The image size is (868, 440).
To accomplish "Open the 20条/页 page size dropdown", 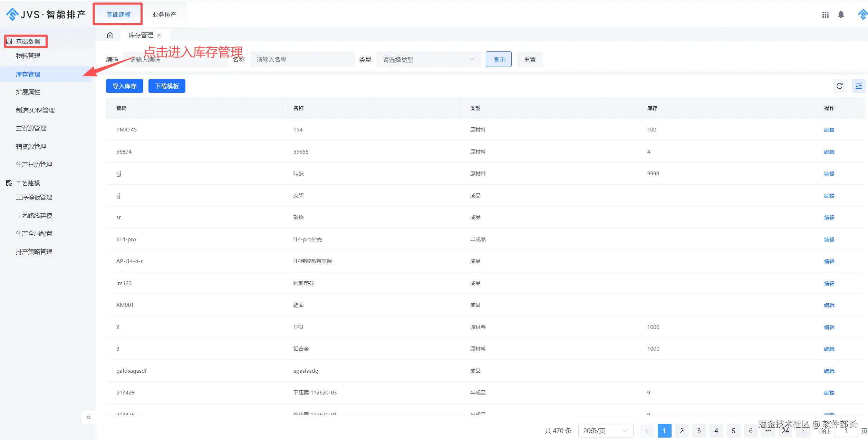I will [605, 431].
